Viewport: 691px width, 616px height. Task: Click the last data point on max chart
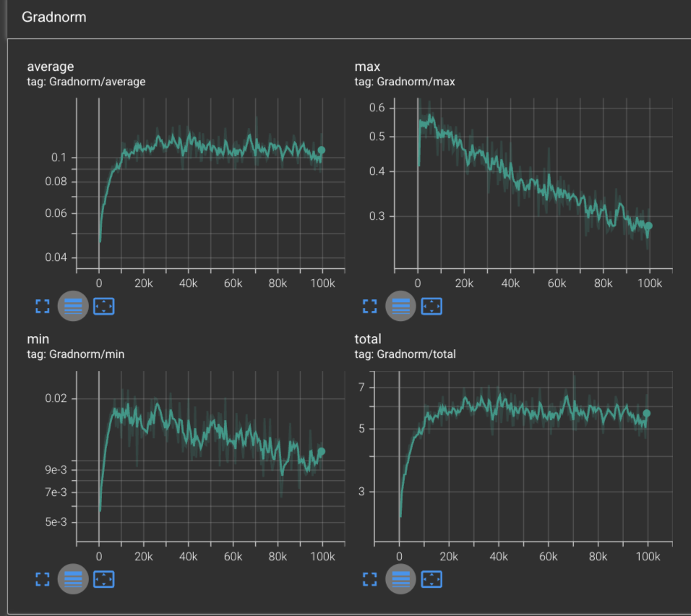point(648,226)
